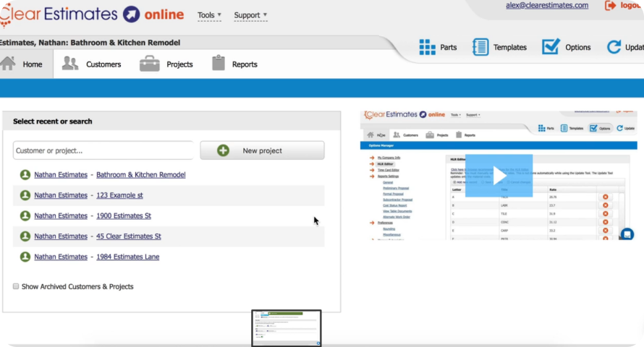
Task: Switch to the Reports tab
Action: tap(234, 64)
